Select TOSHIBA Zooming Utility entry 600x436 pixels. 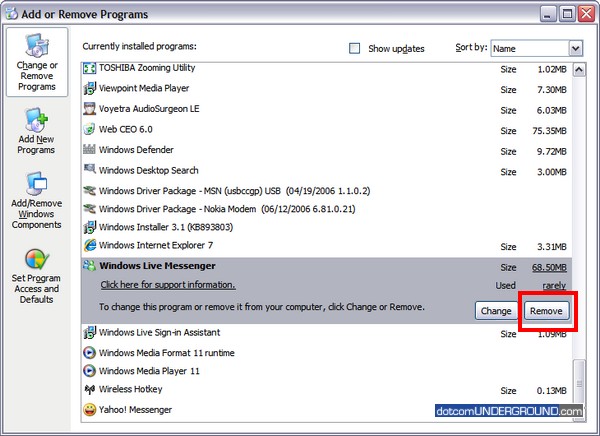pyautogui.click(x=326, y=69)
